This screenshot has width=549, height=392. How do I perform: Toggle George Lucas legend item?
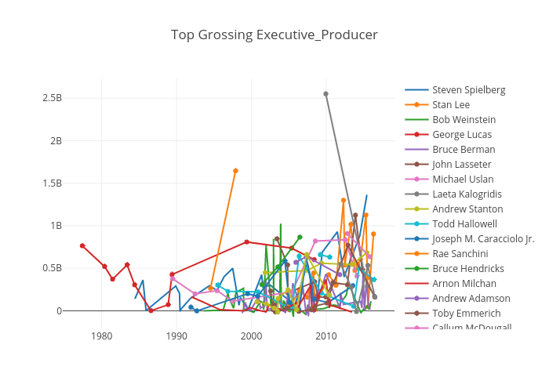(448, 134)
